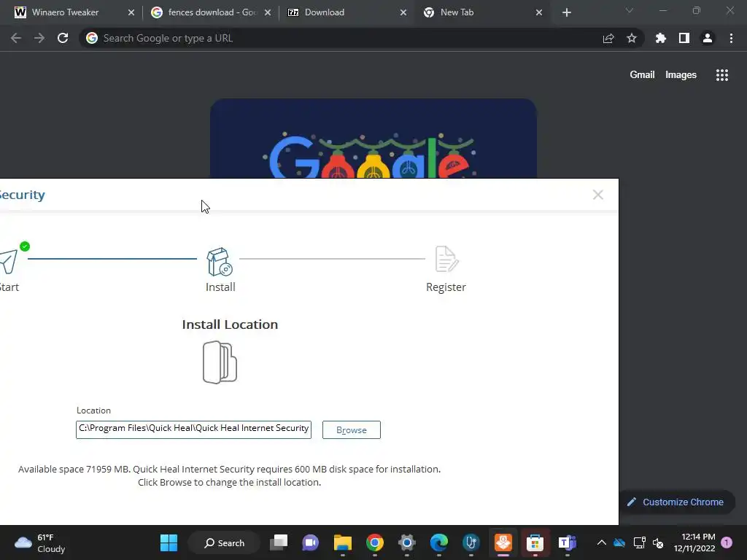Select the New Tab browser tab

click(x=457, y=12)
